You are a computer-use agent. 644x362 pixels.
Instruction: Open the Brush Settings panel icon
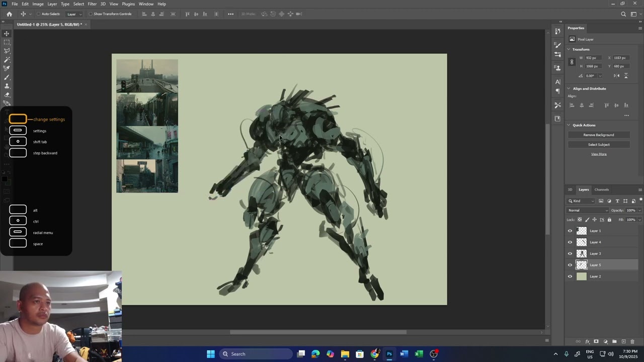coord(557,54)
